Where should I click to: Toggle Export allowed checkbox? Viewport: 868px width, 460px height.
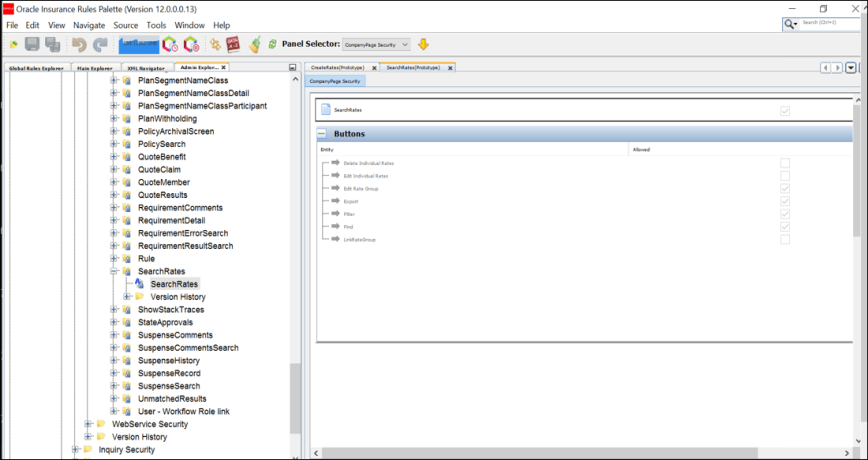785,201
